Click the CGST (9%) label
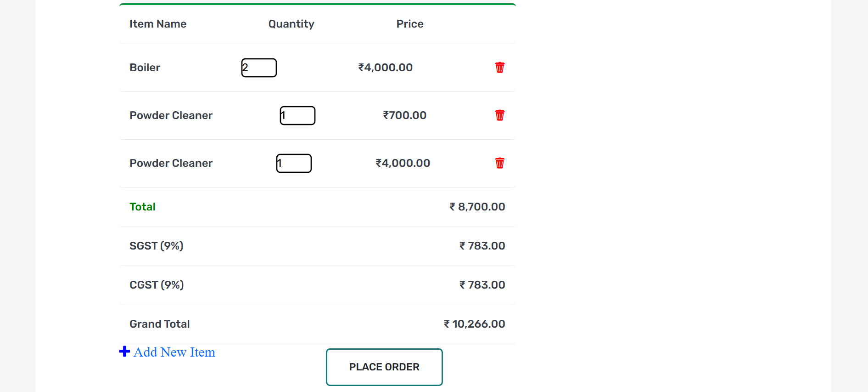 (157, 285)
